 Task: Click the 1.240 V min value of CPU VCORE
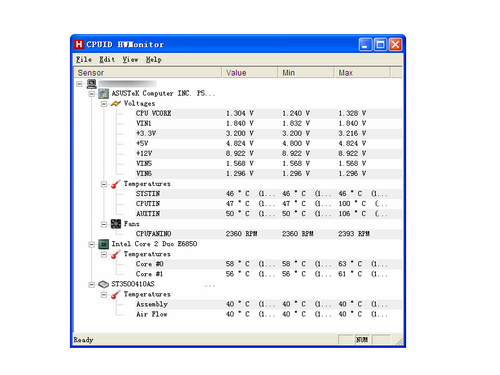(296, 114)
